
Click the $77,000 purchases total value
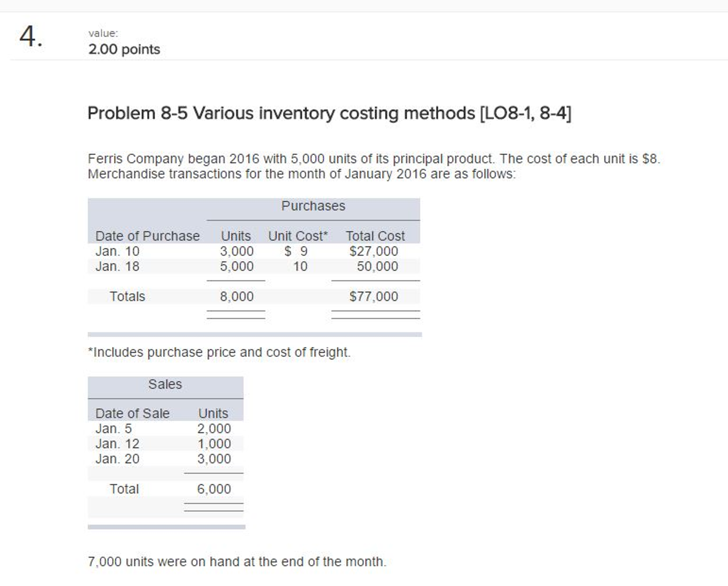374,296
